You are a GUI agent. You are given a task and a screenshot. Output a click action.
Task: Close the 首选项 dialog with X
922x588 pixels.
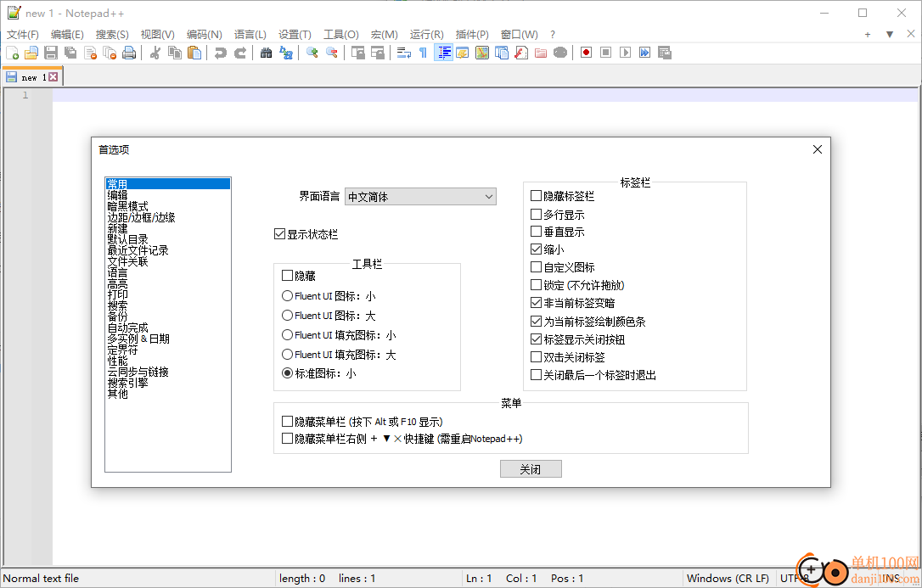click(x=818, y=150)
